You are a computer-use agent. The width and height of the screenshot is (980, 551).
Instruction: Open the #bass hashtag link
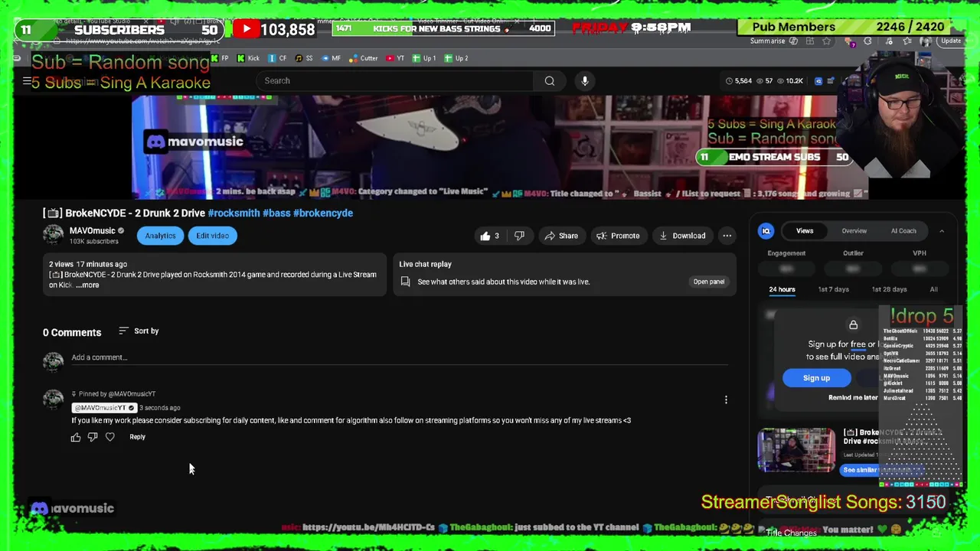coord(276,213)
